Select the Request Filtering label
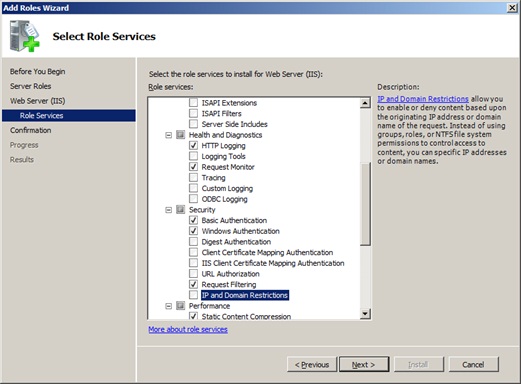The image size is (521, 384). pyautogui.click(x=229, y=284)
